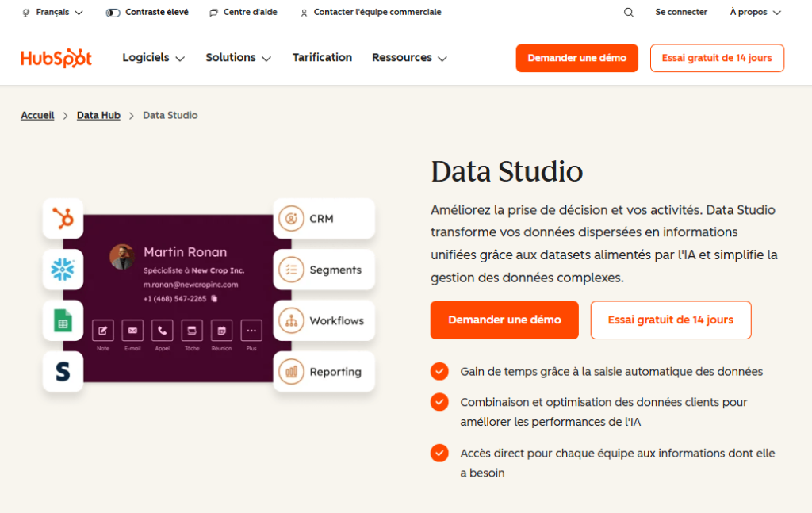This screenshot has width=812, height=513.
Task: Click the Workflows label in its card
Action: tap(336, 320)
